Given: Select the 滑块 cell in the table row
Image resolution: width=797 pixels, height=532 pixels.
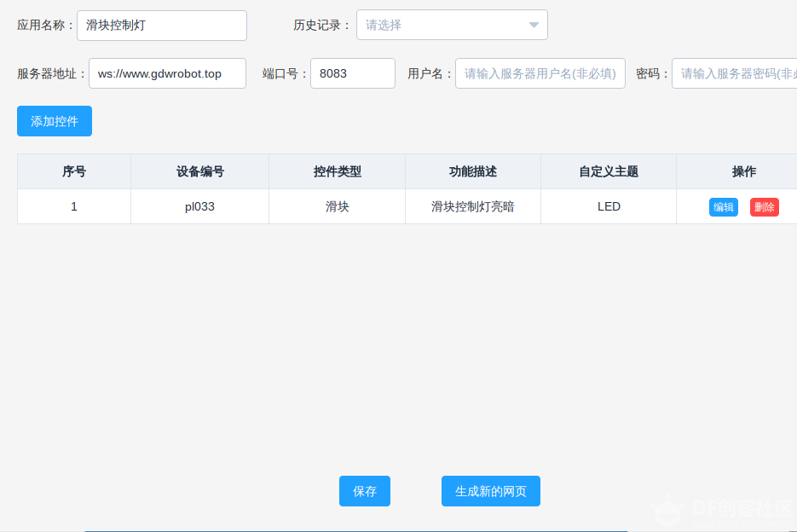Looking at the screenshot, I should (336, 206).
